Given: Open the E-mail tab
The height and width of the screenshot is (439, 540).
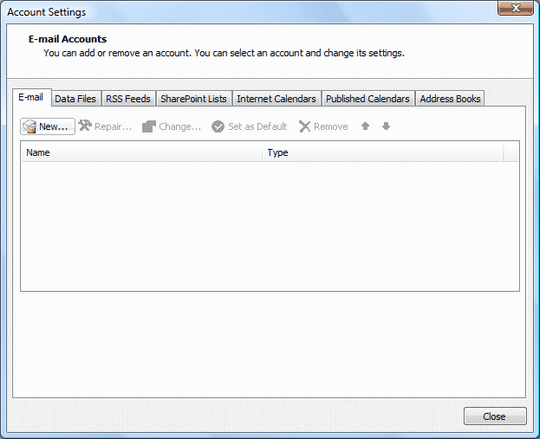Looking at the screenshot, I should 32,97.
